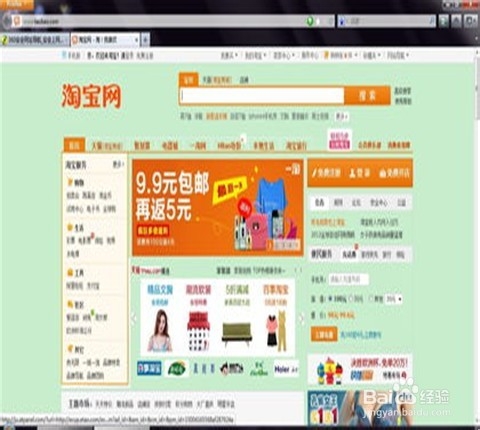
Task: Open the 网站导航 dropdown in top bar
Action: (397, 55)
